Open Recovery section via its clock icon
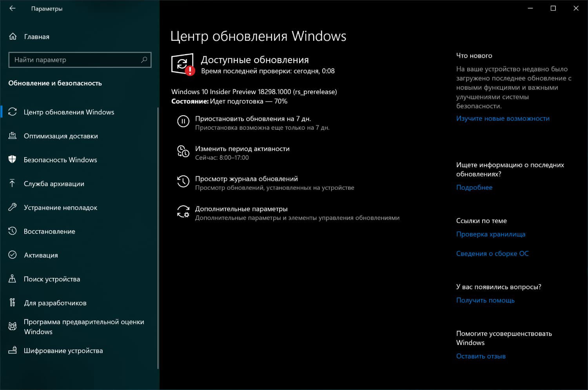588x390 pixels. (x=13, y=231)
